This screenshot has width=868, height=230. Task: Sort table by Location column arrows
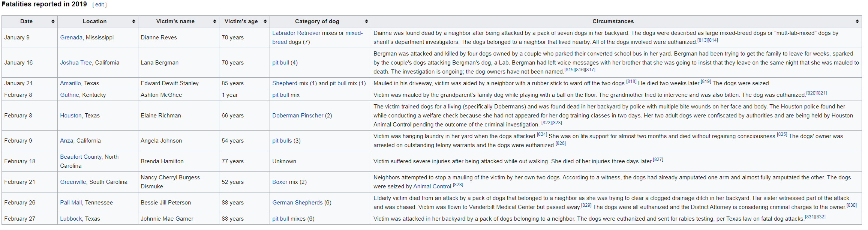point(133,21)
